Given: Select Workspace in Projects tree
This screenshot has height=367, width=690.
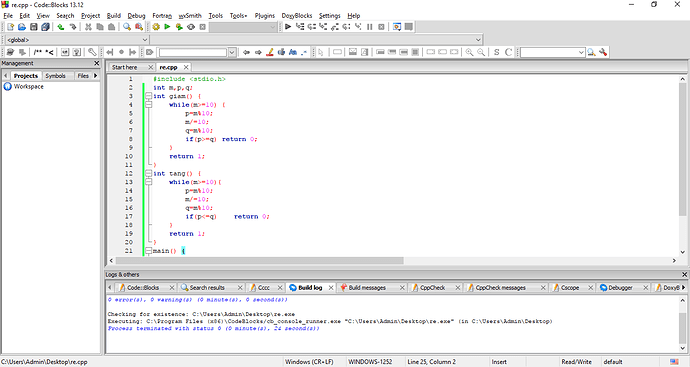Looking at the screenshot, I should (29, 87).
